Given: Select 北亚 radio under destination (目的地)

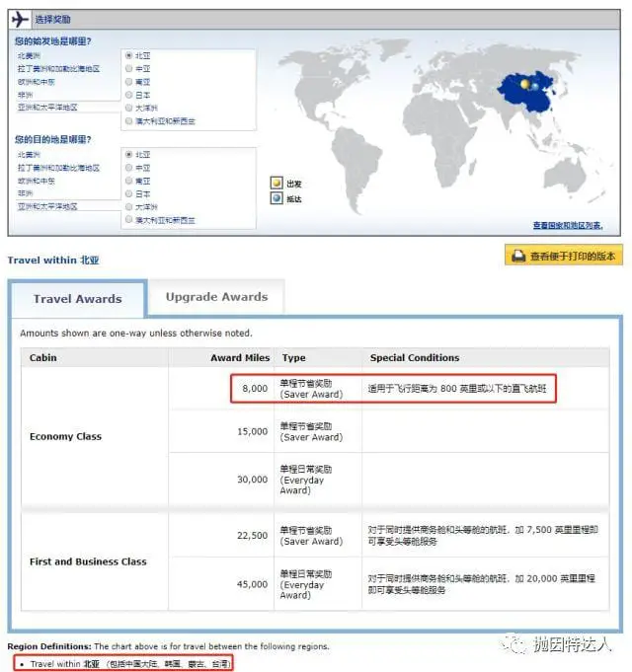Looking at the screenshot, I should coord(128,154).
